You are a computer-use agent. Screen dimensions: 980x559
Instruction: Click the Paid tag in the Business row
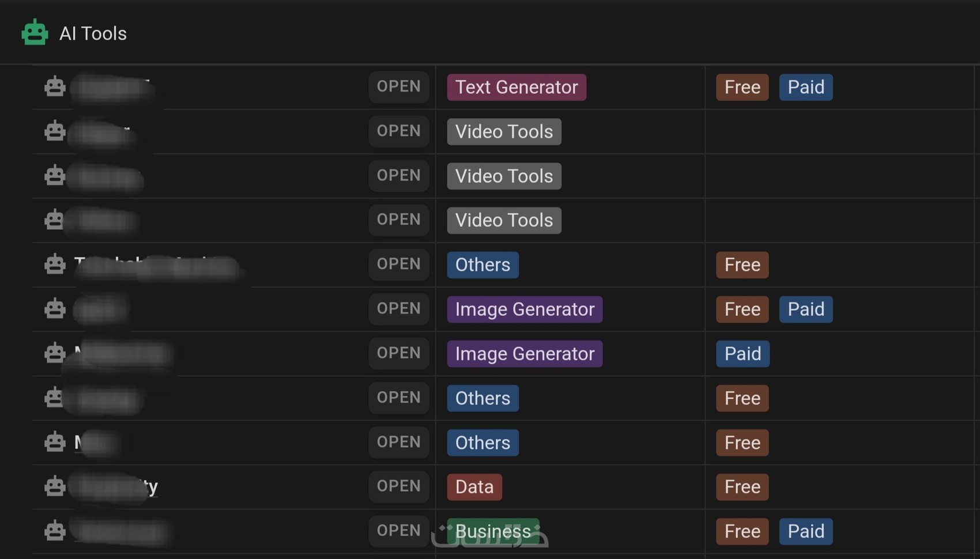[806, 531]
